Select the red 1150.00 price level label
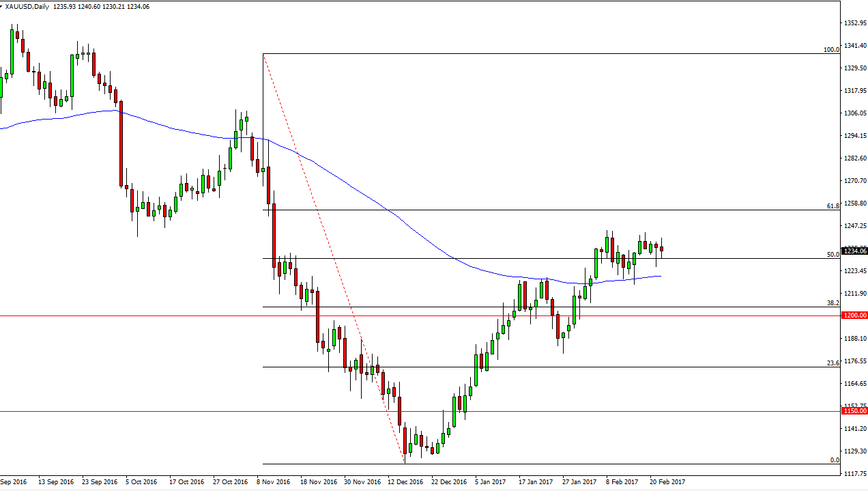Screen dimensions: 868x491 [854, 411]
